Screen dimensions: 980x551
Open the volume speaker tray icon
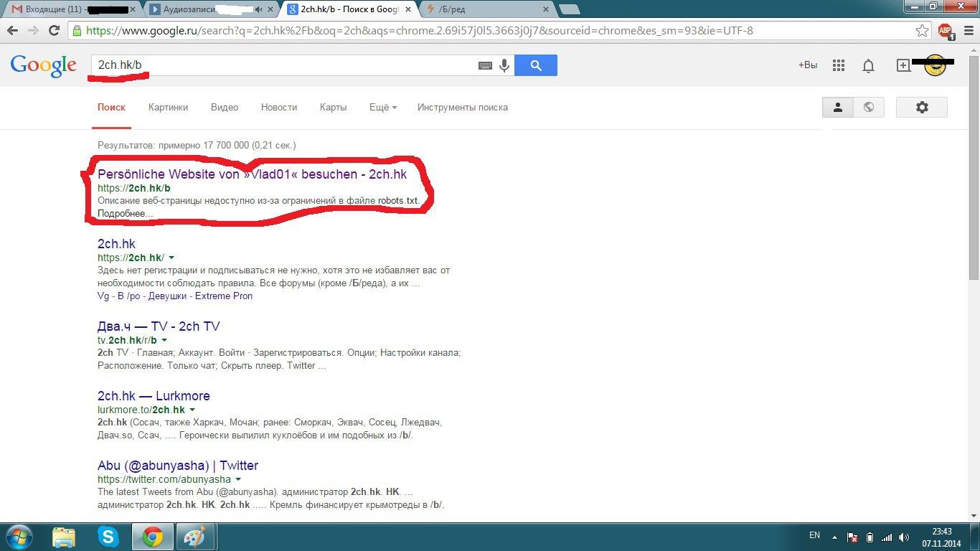(905, 537)
